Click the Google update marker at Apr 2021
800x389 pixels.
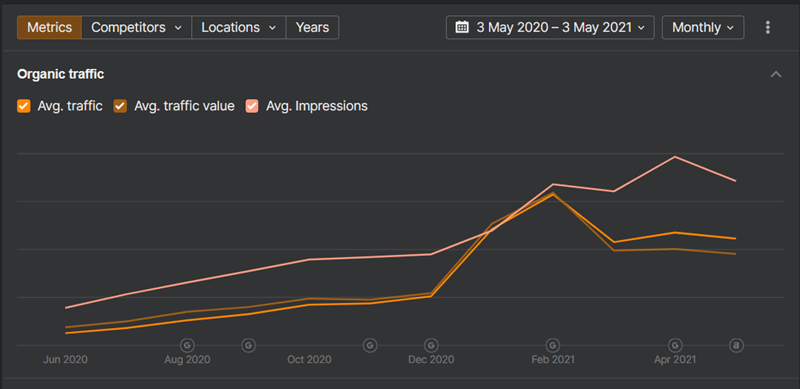click(x=675, y=346)
